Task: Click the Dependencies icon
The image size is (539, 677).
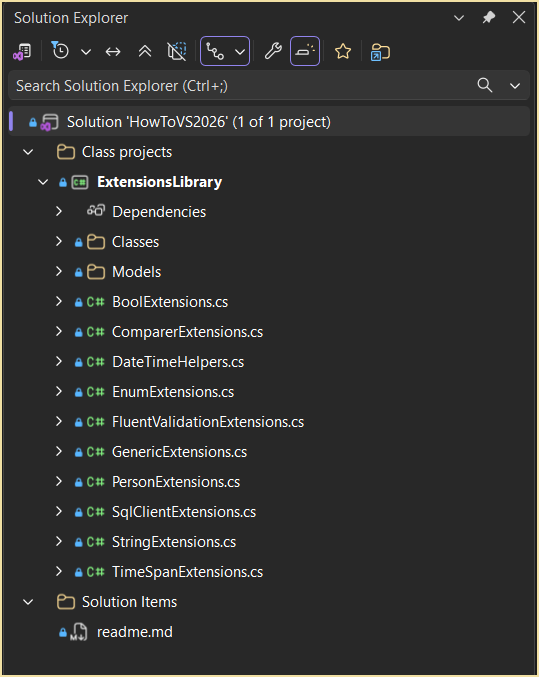Action: pyautogui.click(x=96, y=211)
